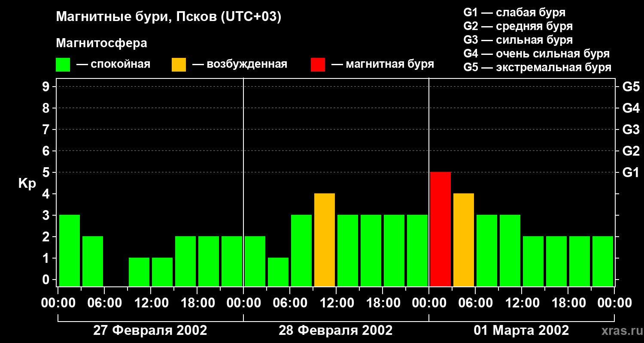Image resolution: width=644 pixels, height=343 pixels.
Task: Click the orange "возбужденная" legend swatch
Action: click(179, 65)
